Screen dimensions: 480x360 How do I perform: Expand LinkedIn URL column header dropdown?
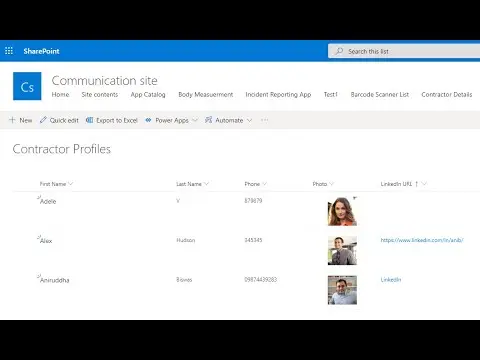(424, 184)
